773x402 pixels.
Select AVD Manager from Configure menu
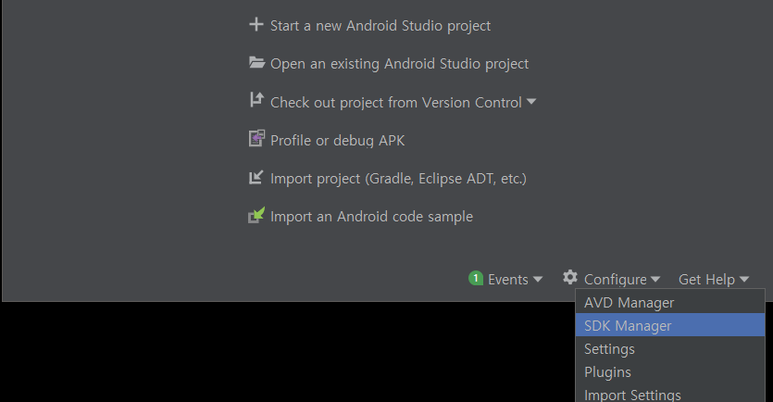tap(670, 302)
